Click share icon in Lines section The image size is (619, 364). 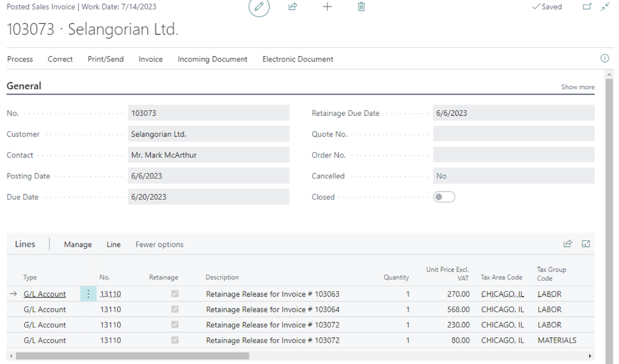coord(568,244)
